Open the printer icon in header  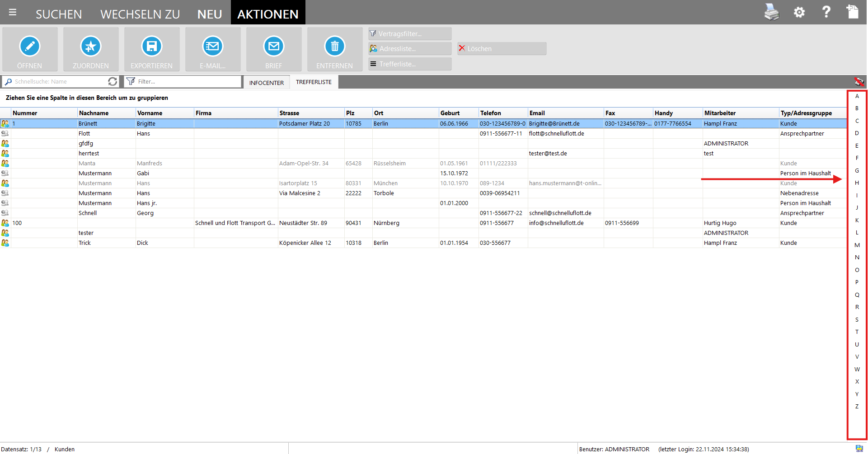(771, 12)
